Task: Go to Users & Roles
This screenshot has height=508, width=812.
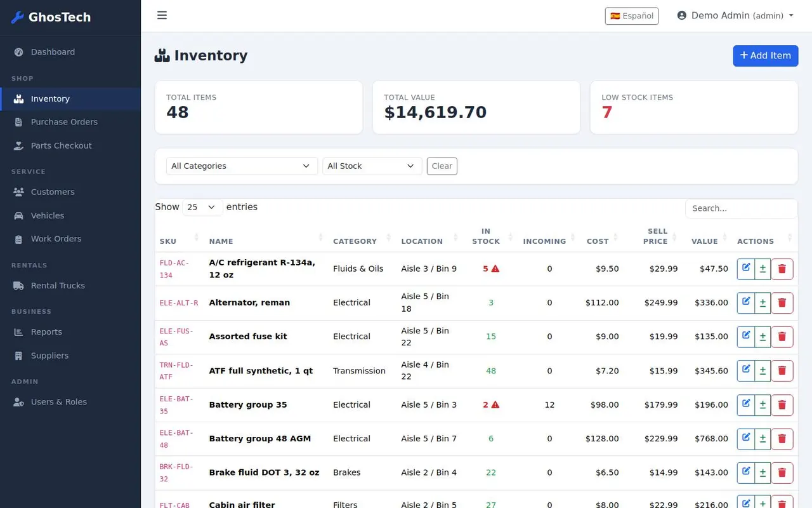Action: (x=70, y=402)
